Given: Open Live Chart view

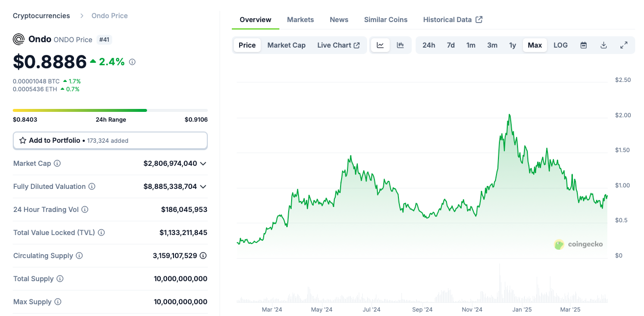Looking at the screenshot, I should coord(339,45).
